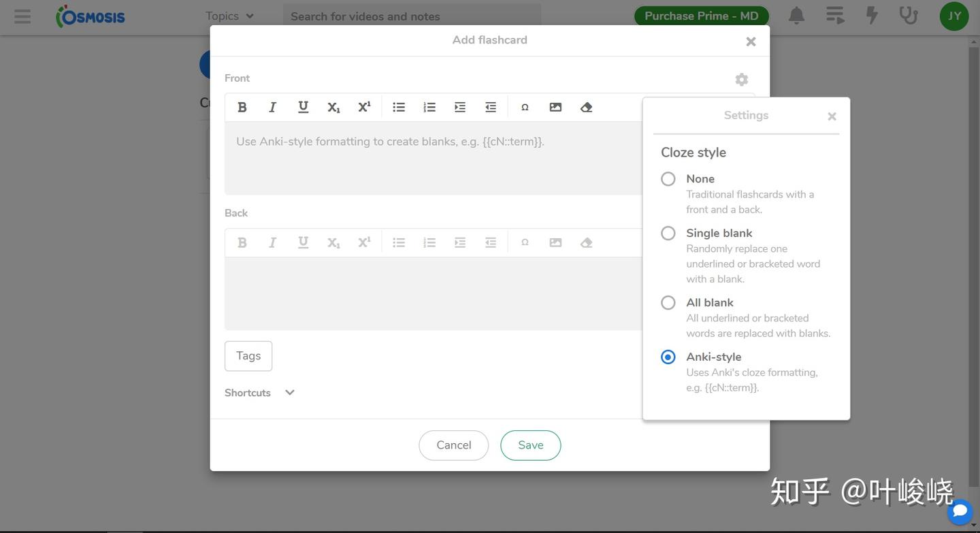This screenshot has width=980, height=533.
Task: Increase indent in Back editor
Action: (460, 242)
